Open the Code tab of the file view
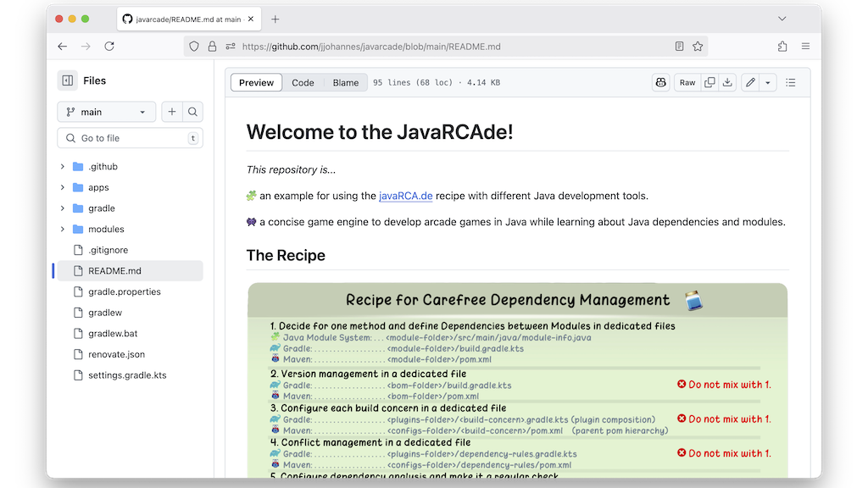Screen dimensions: 868x488 (303, 82)
